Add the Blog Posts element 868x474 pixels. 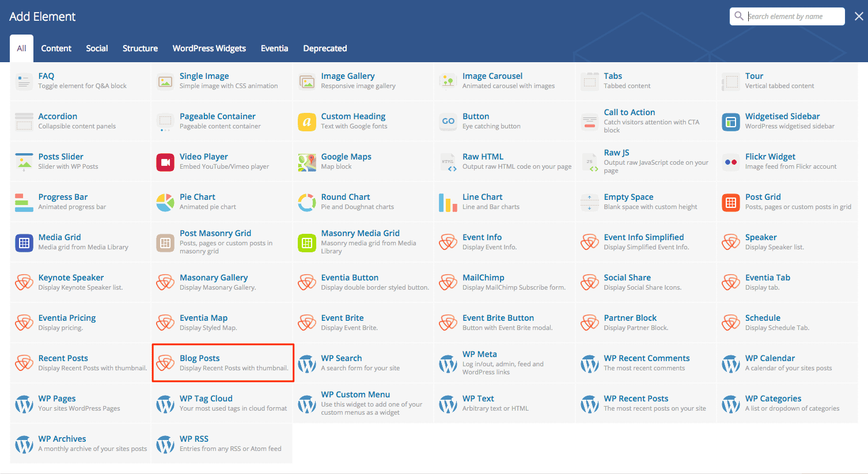(223, 363)
